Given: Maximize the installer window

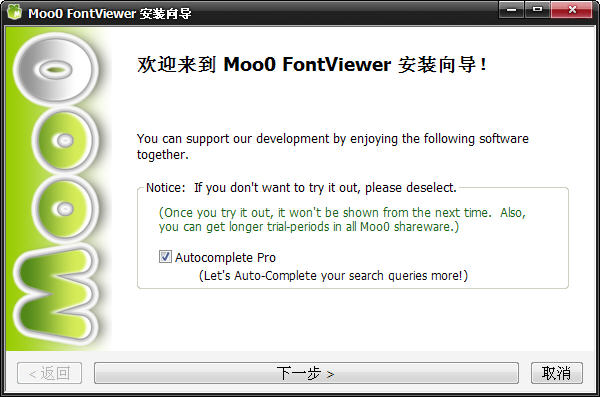Looking at the screenshot, I should 538,9.
